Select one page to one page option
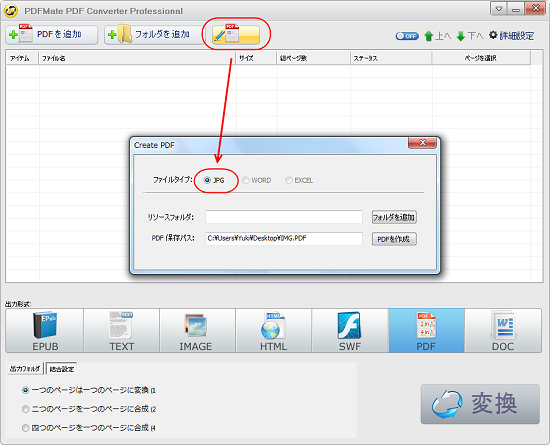Viewport: 550px width, 445px height. [x=25, y=390]
